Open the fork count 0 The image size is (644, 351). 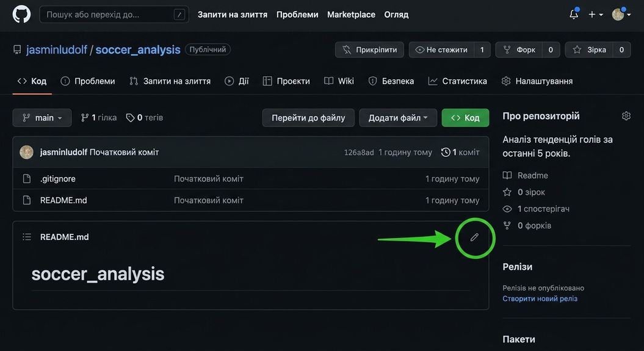click(x=551, y=49)
